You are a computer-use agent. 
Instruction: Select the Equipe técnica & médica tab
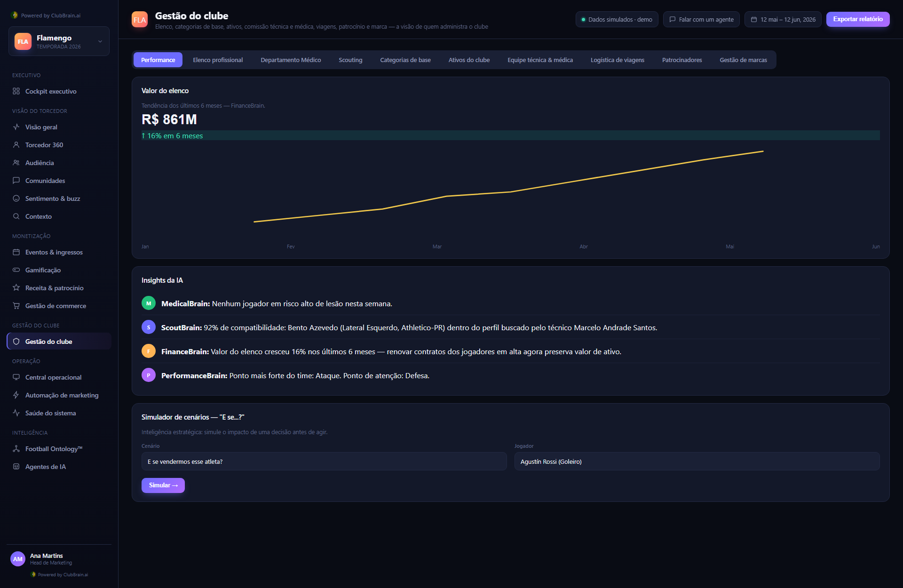[540, 60]
